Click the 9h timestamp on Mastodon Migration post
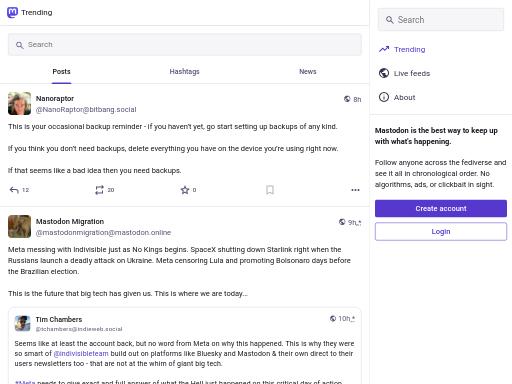The width and height of the screenshot is (512, 384). click(354, 222)
